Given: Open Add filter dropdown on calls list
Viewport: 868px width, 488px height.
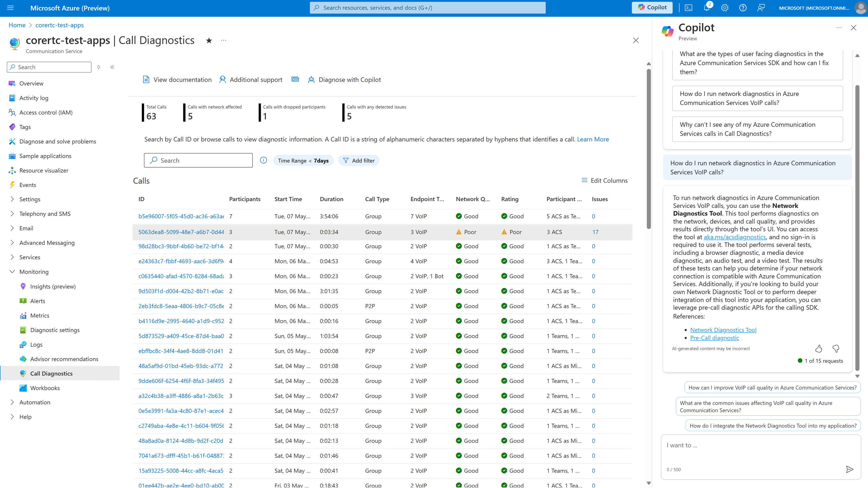Looking at the screenshot, I should (x=358, y=160).
